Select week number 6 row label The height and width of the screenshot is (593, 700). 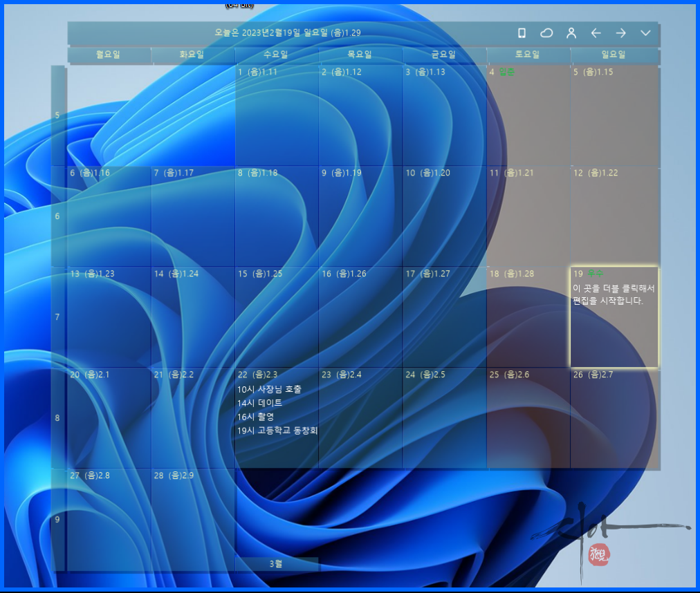click(57, 216)
